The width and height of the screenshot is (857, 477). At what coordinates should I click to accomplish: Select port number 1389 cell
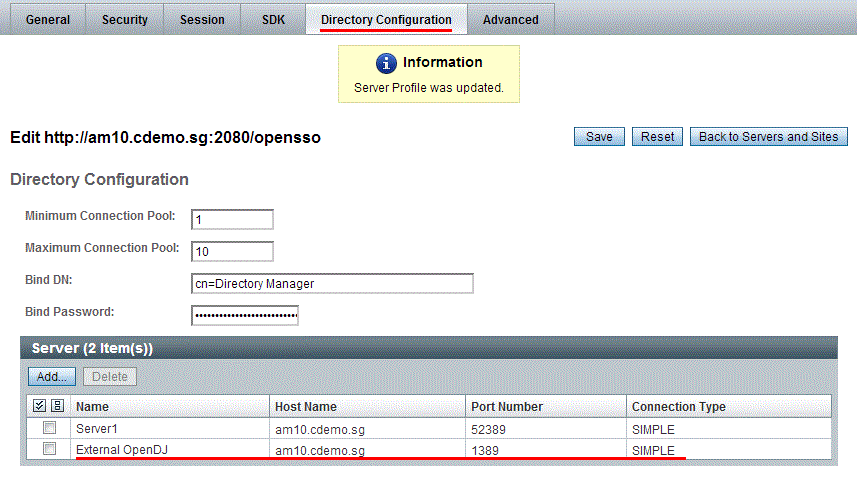click(x=485, y=450)
